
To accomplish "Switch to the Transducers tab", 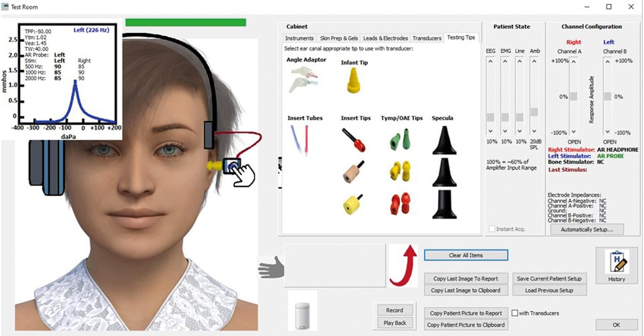I will coord(427,38).
